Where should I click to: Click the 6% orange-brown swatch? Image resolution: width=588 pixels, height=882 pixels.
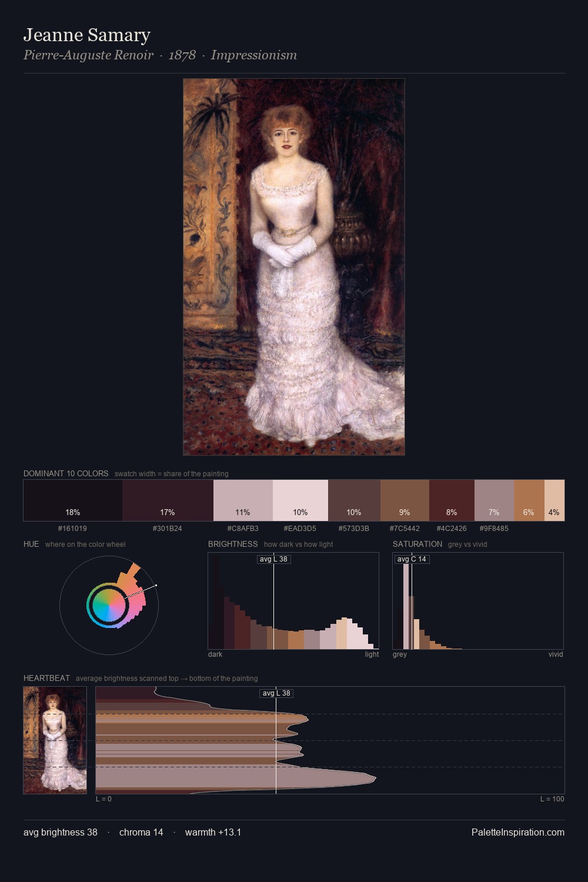tap(529, 500)
